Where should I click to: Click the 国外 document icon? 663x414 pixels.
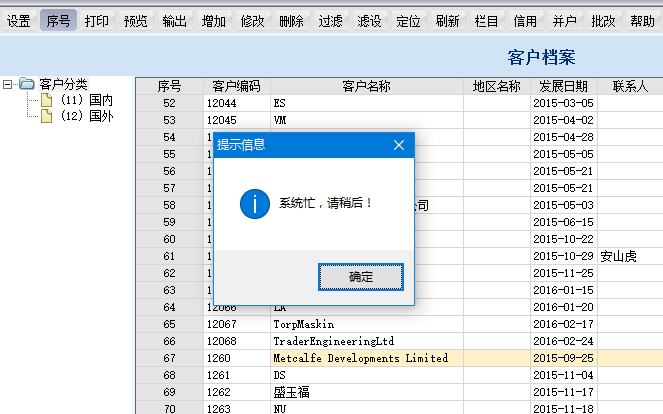[x=47, y=116]
